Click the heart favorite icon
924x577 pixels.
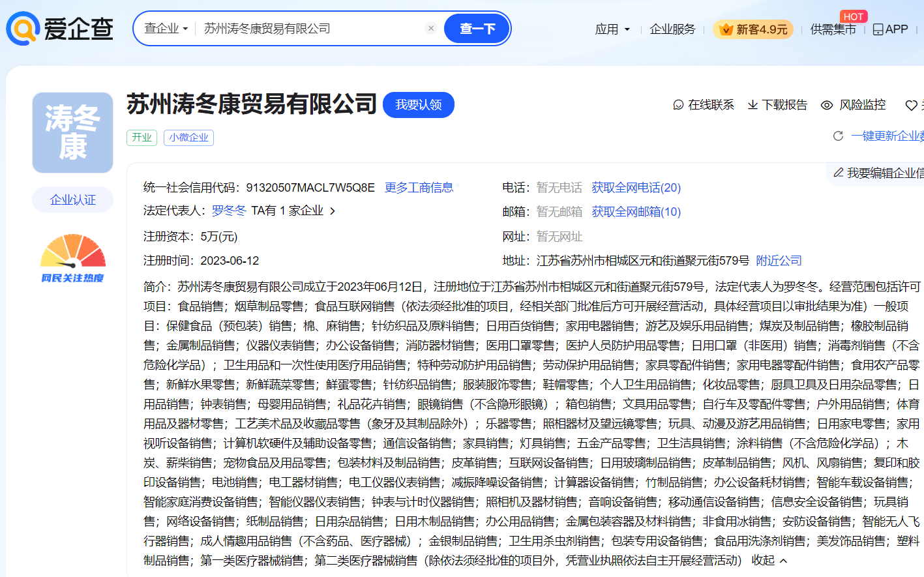911,105
